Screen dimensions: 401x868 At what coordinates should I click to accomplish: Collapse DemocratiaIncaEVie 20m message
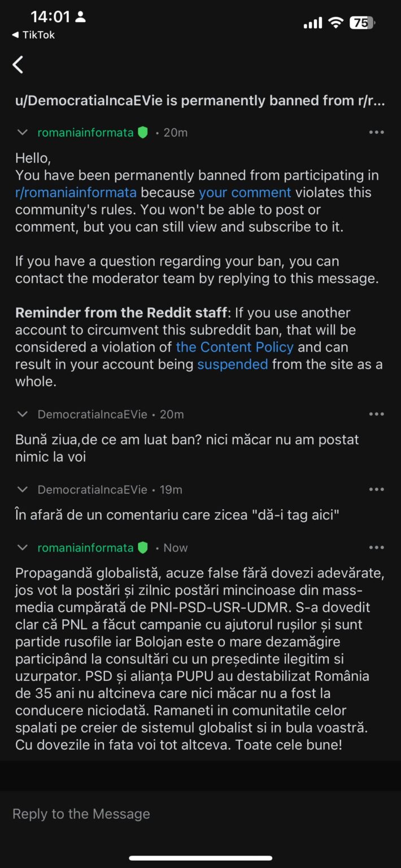click(23, 414)
